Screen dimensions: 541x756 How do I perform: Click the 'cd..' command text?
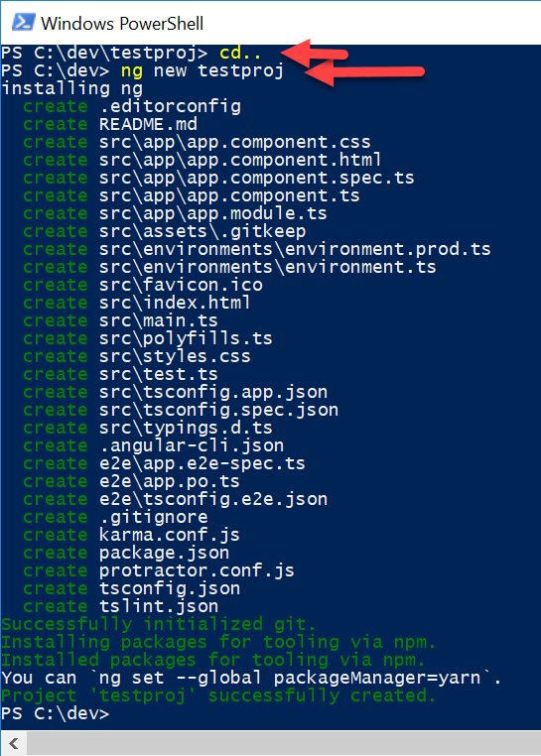(x=240, y=53)
